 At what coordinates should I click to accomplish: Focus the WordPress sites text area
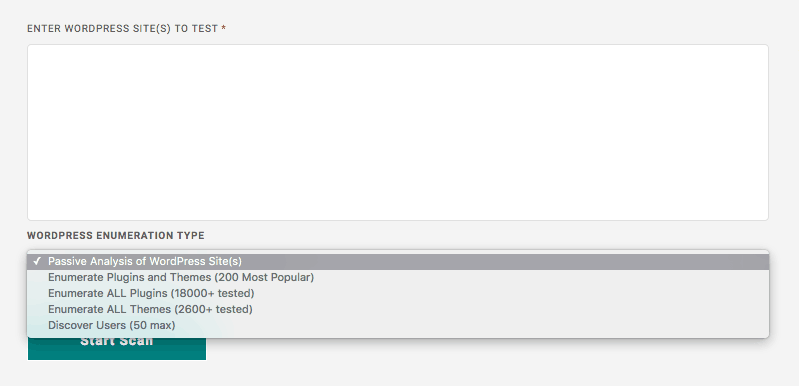pos(397,132)
